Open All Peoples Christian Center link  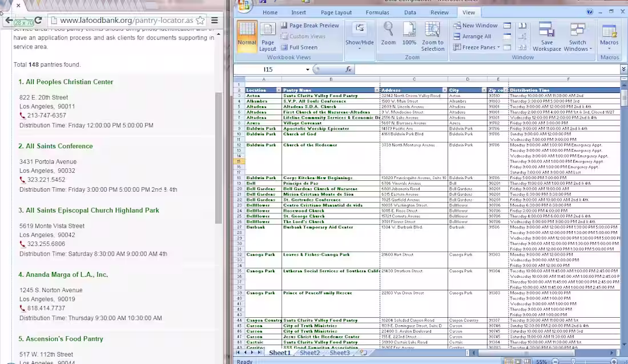tap(70, 82)
